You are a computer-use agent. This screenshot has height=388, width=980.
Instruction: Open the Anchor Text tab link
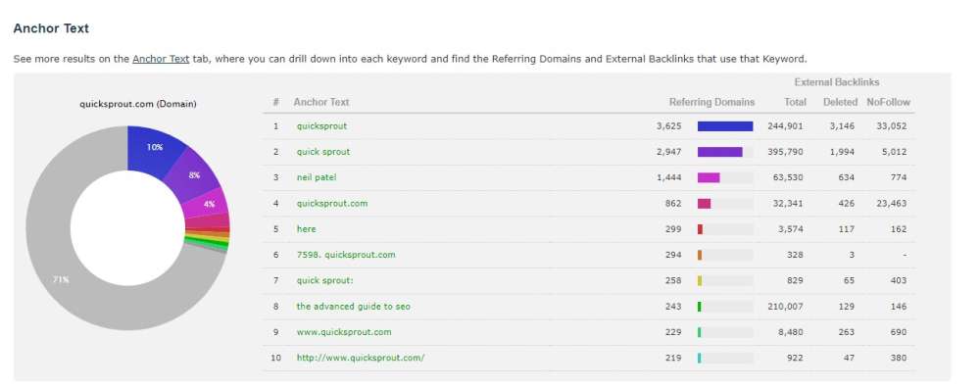click(161, 60)
